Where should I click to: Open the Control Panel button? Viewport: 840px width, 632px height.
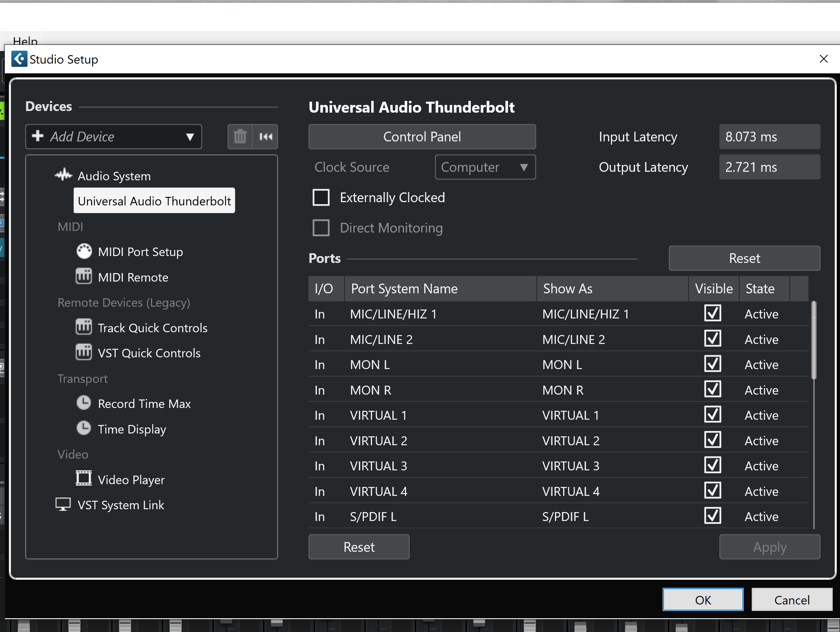[x=422, y=137]
